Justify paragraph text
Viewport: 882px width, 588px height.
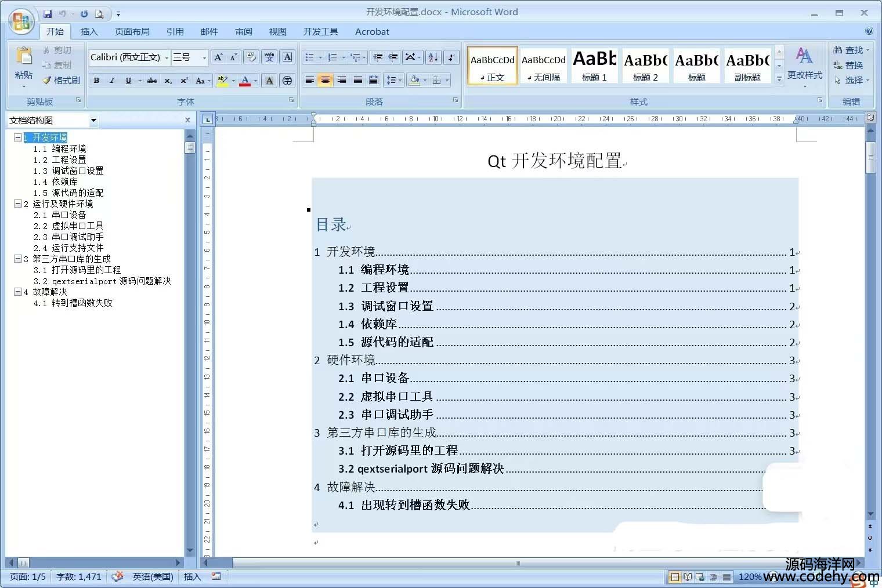(358, 80)
